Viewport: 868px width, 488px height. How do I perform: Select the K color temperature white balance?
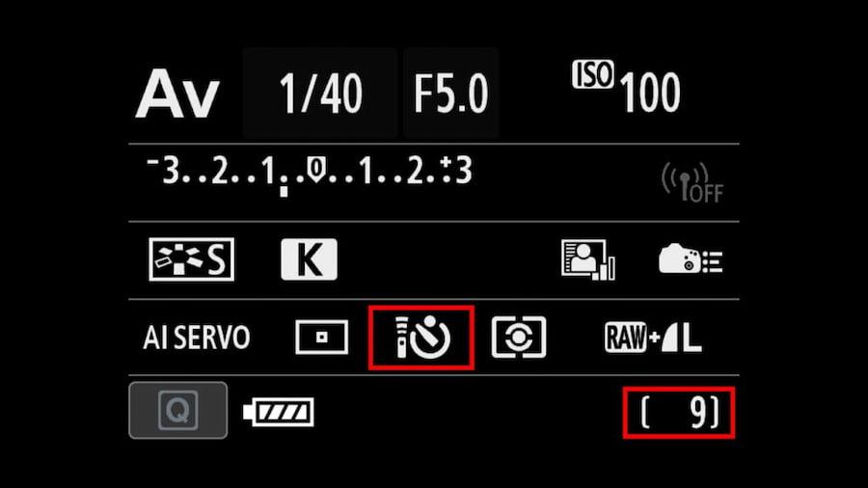[309, 259]
